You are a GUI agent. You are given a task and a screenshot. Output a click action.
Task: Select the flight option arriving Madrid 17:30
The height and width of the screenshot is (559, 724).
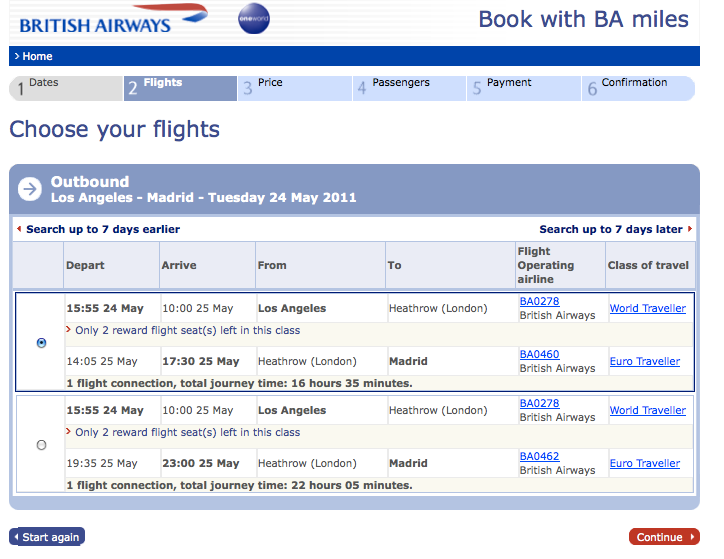click(42, 343)
